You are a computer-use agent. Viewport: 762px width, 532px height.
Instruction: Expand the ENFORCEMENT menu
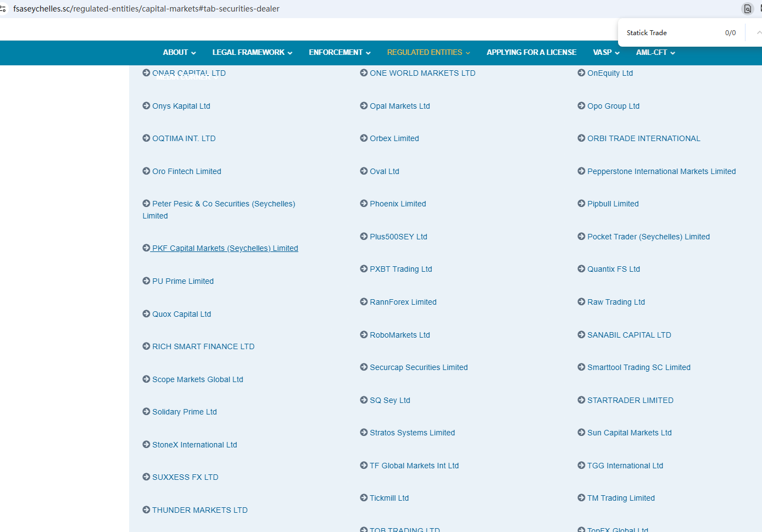(340, 52)
